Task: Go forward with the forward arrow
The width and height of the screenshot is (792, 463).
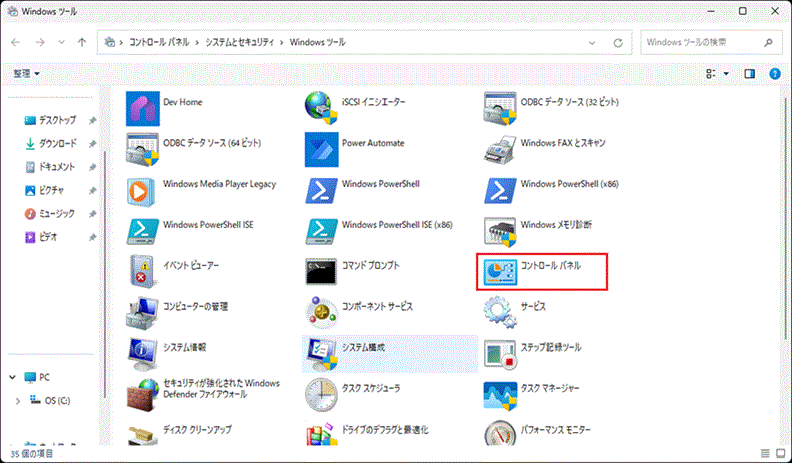Action: click(40, 42)
